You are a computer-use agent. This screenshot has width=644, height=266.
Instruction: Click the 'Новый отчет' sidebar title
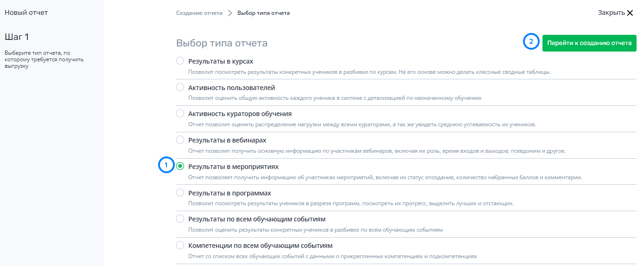[x=26, y=13]
